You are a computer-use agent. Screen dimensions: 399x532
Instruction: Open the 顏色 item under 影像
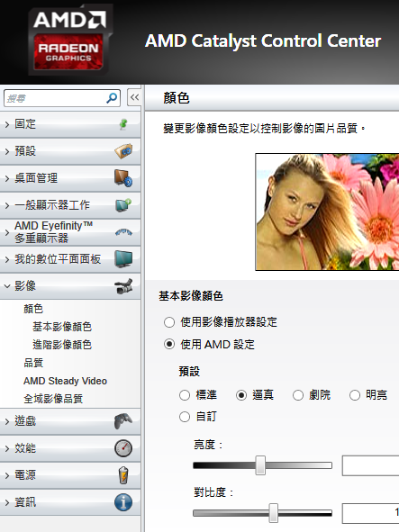point(33,309)
